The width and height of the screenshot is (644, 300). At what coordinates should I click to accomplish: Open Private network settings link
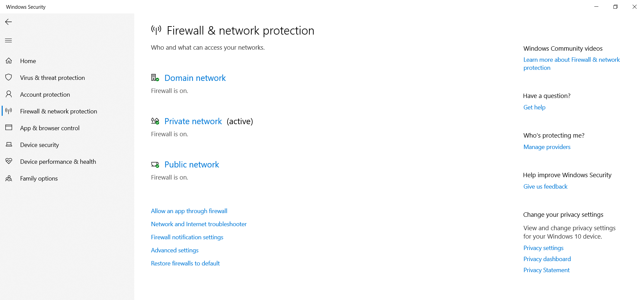(x=193, y=121)
